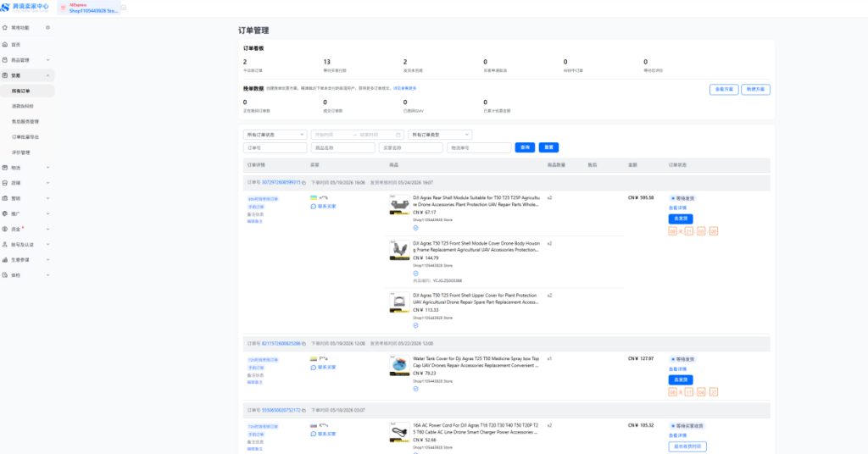
Task: Click the home icon in the sidebar
Action: pyautogui.click(x=5, y=44)
